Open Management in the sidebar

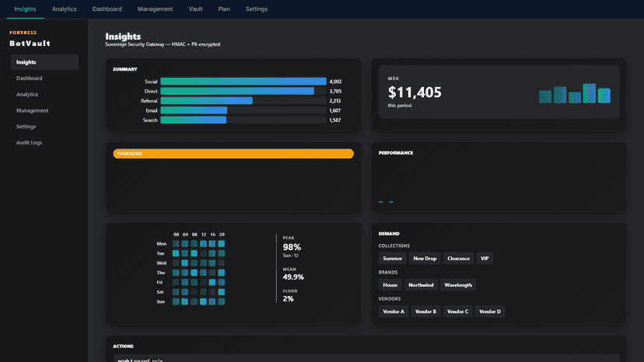44,110
